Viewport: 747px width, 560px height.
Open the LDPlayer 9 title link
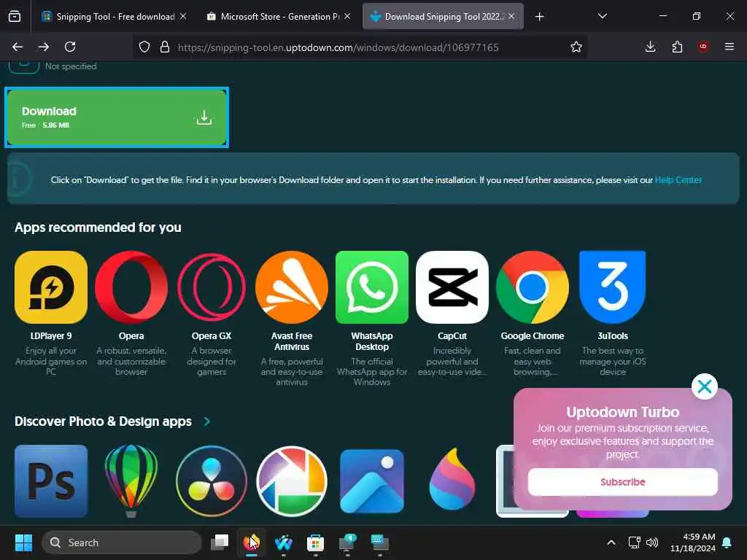point(51,335)
